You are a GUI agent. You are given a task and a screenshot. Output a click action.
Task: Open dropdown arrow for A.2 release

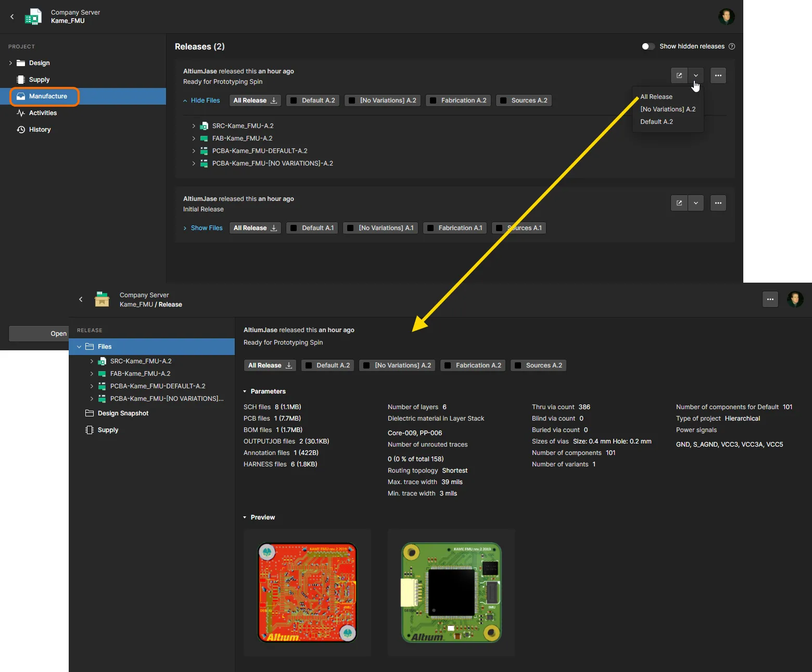point(696,75)
